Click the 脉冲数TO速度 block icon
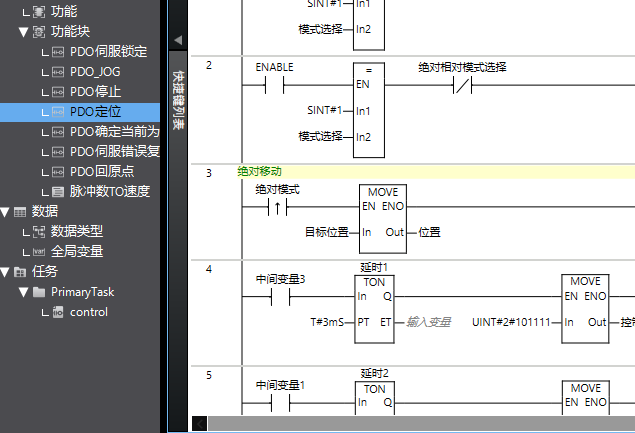The width and height of the screenshot is (635, 433). pyautogui.click(x=57, y=192)
